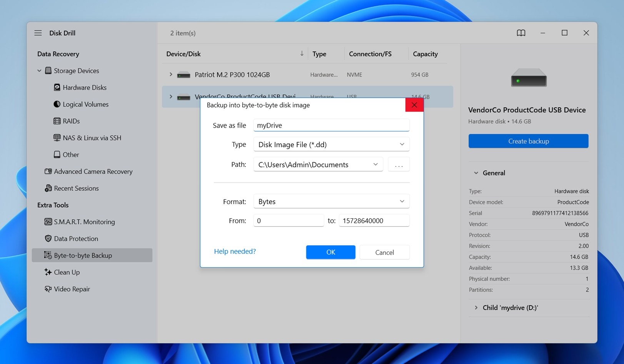The height and width of the screenshot is (364, 624).
Task: Click the Clean Up sparkle icon
Action: tap(48, 272)
